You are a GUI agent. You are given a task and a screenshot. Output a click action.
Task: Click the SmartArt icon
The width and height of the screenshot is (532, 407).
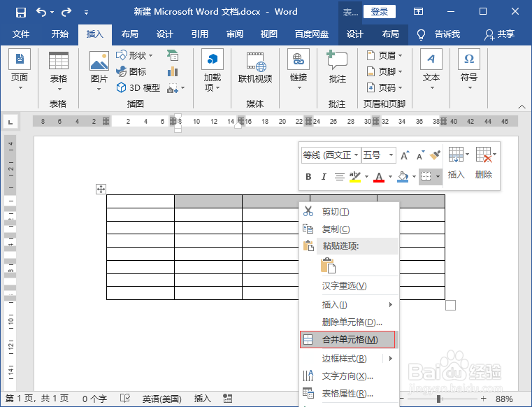point(173,55)
